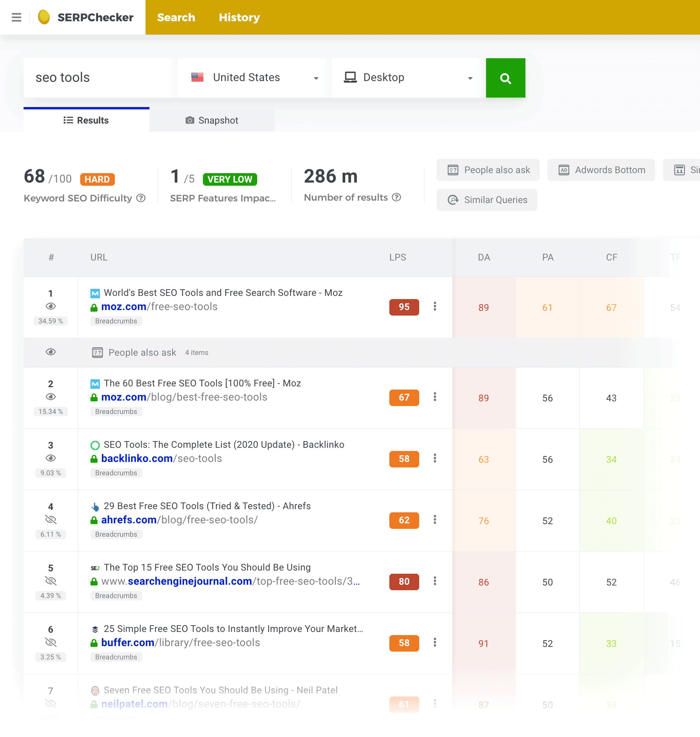Viewport: 700px width, 737px height.
Task: Open searchenginejournal.com top-free-seo-tools link
Action: [x=230, y=581]
